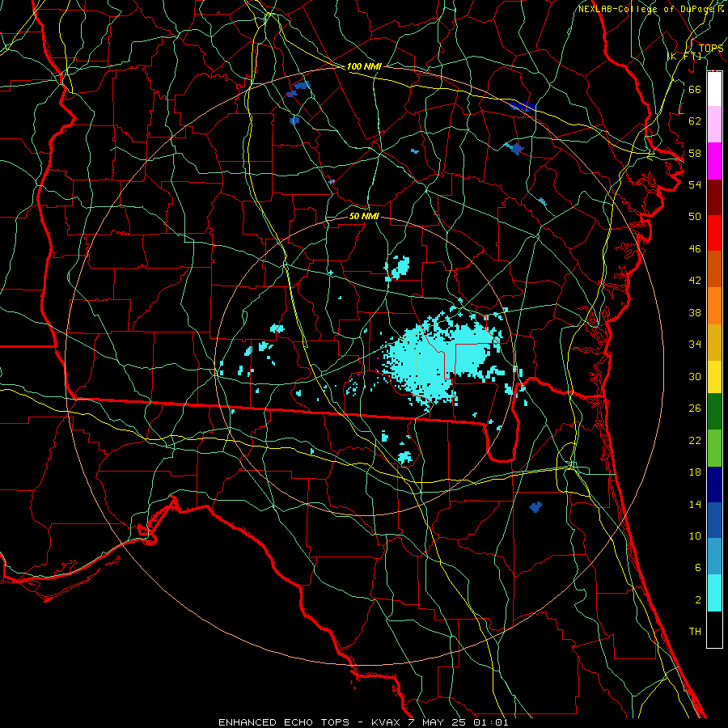
Task: Select the light pink legend color swatch
Action: (714, 124)
